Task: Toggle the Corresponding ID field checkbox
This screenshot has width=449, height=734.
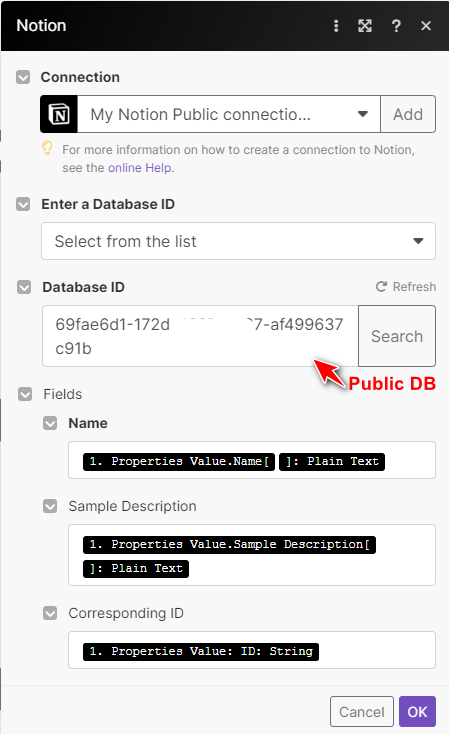Action: pos(50,613)
